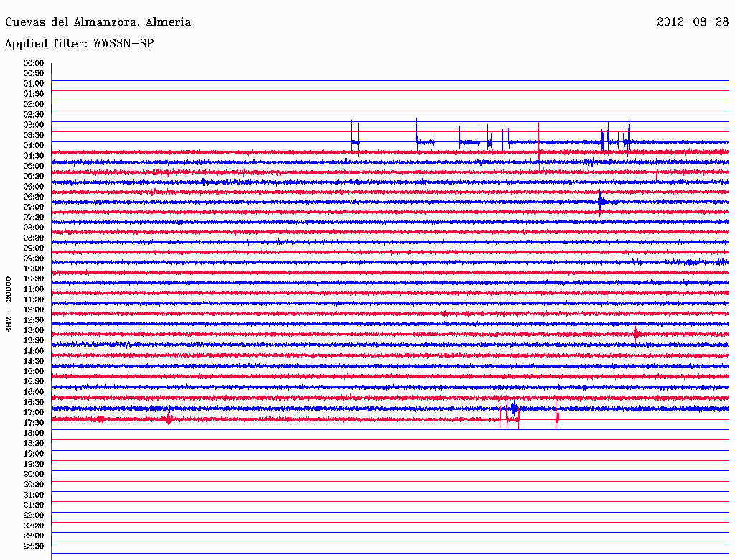This screenshot has width=735, height=560.
Task: Select the 13:30 time label
Action: click(34, 341)
